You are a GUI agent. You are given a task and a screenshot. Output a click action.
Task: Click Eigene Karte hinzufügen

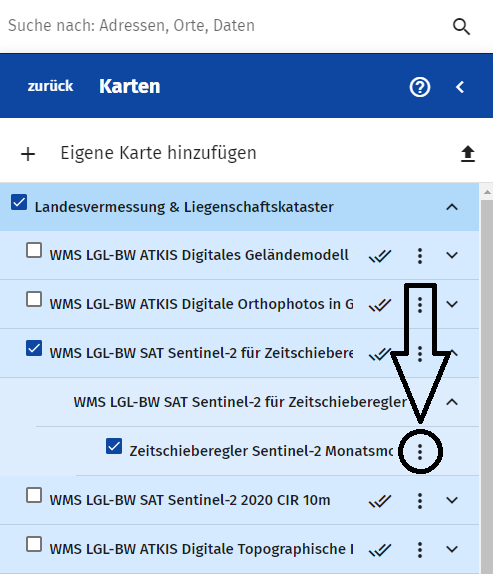click(158, 153)
